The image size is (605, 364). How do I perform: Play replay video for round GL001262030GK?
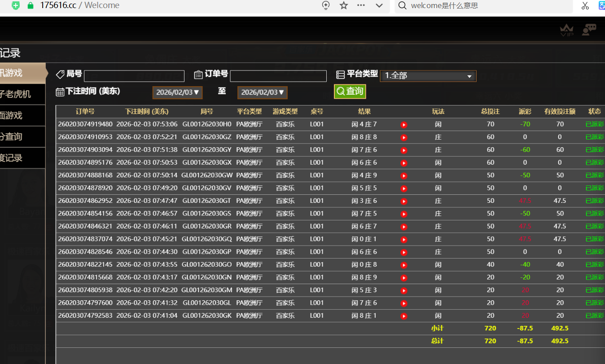click(x=403, y=316)
